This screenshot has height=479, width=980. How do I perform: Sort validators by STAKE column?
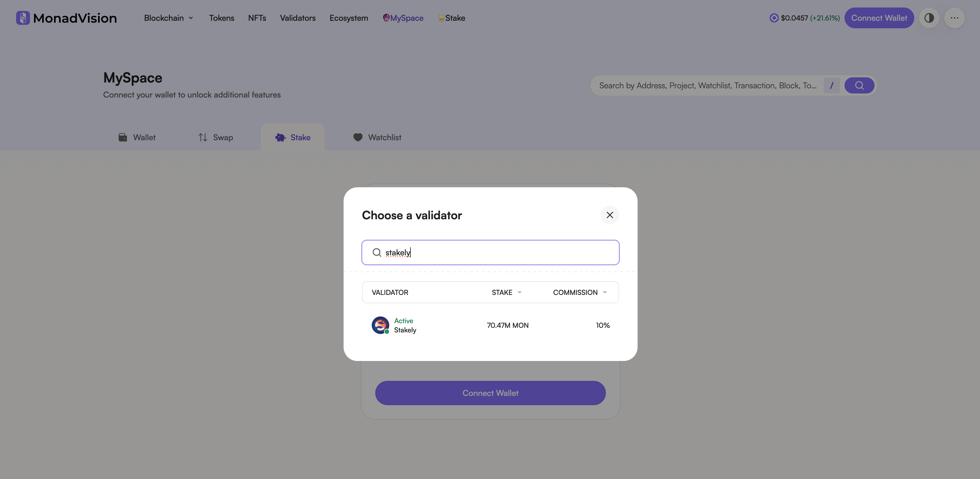[x=506, y=292]
